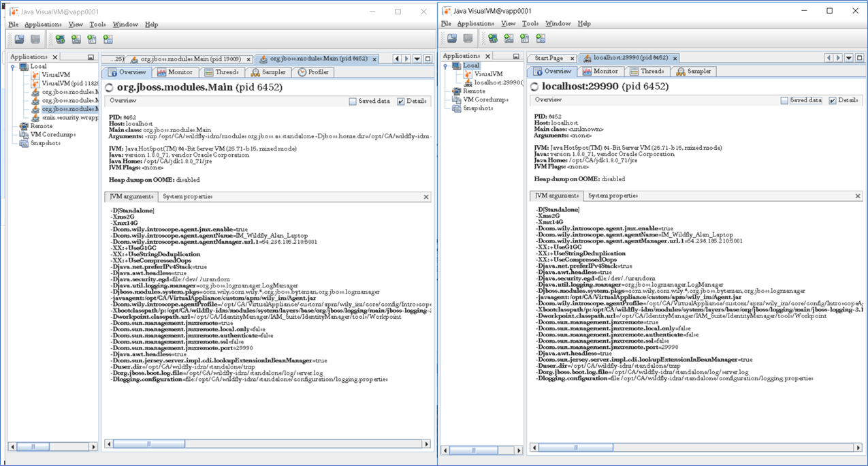The height and width of the screenshot is (466, 868).
Task: Click last green-plus add icon in right window toolbar
Action: [x=540, y=39]
